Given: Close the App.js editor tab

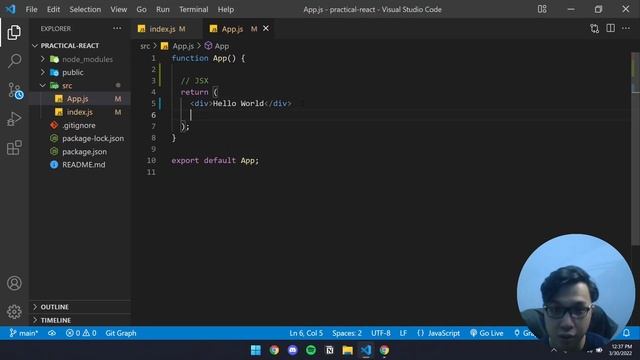Looking at the screenshot, I should coord(266,28).
